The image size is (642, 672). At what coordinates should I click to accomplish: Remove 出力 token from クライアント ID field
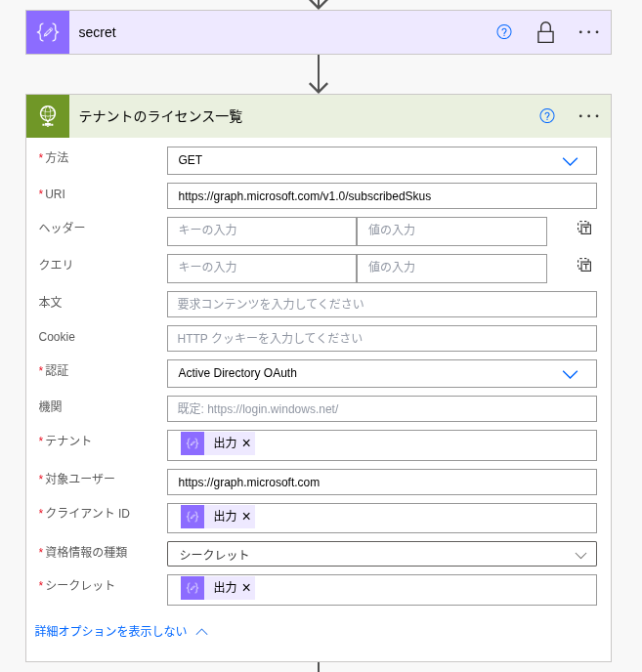[x=246, y=517]
